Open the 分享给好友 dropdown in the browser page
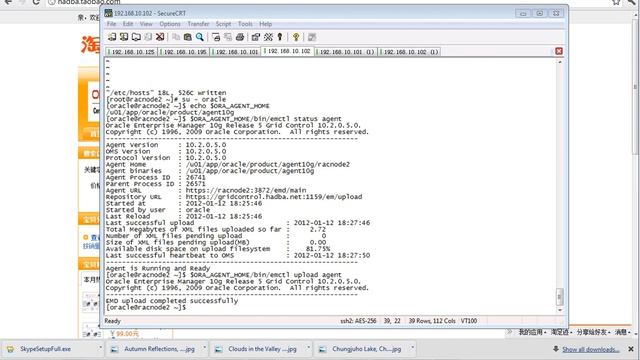 coord(593,332)
